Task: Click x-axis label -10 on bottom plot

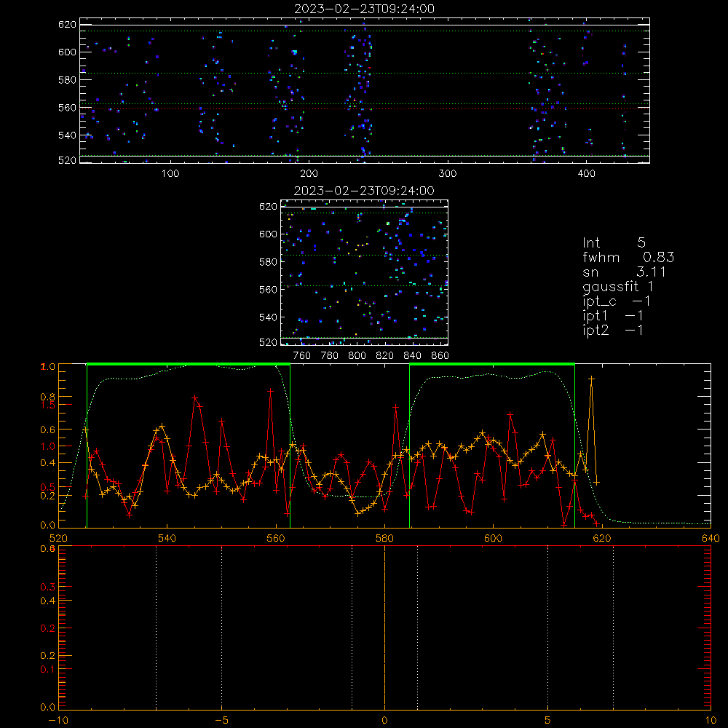Action: click(x=58, y=721)
